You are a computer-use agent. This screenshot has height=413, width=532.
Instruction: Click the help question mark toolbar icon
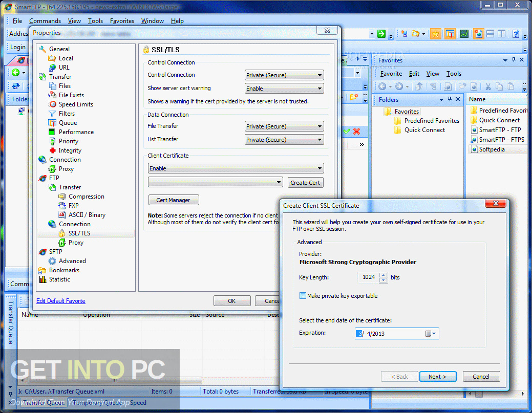516,34
